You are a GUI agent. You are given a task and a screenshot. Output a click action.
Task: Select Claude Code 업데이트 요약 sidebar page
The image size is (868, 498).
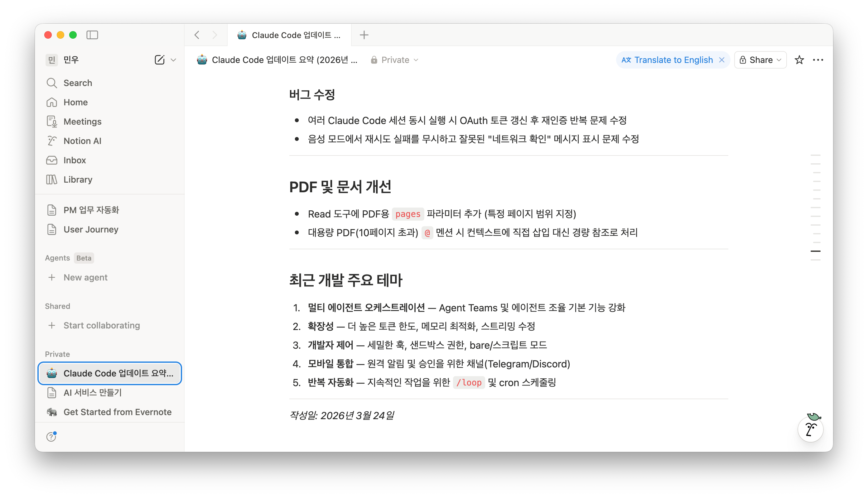[109, 373]
